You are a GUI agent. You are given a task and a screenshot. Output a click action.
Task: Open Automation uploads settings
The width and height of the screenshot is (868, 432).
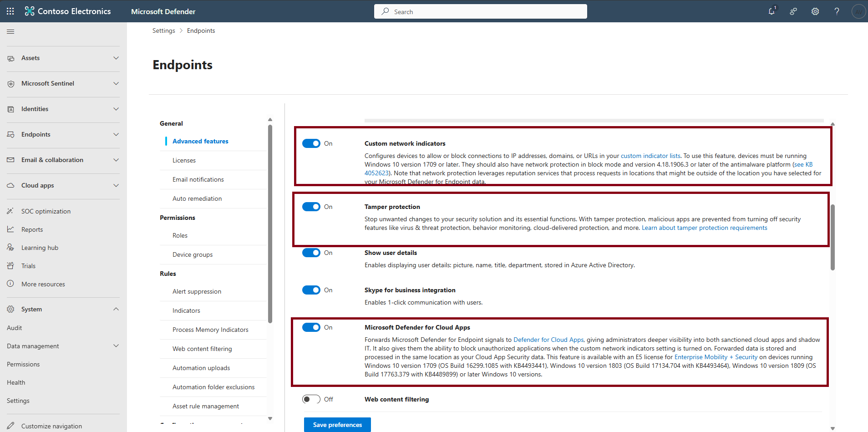click(x=201, y=368)
